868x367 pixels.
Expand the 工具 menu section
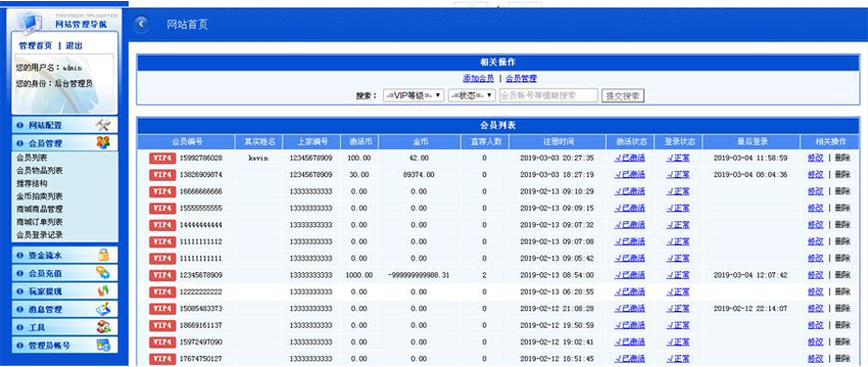point(65,327)
